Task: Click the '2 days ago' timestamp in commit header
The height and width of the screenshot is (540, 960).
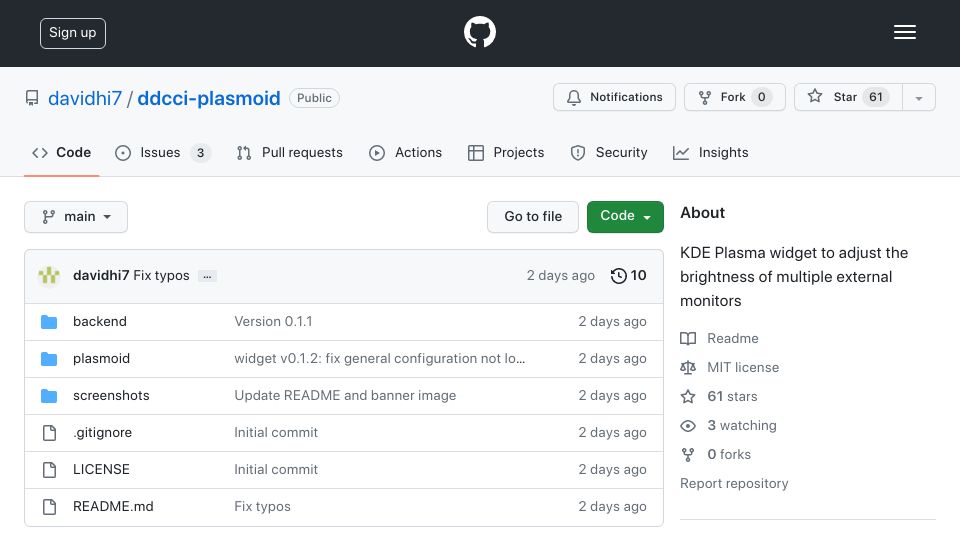Action: coord(561,276)
